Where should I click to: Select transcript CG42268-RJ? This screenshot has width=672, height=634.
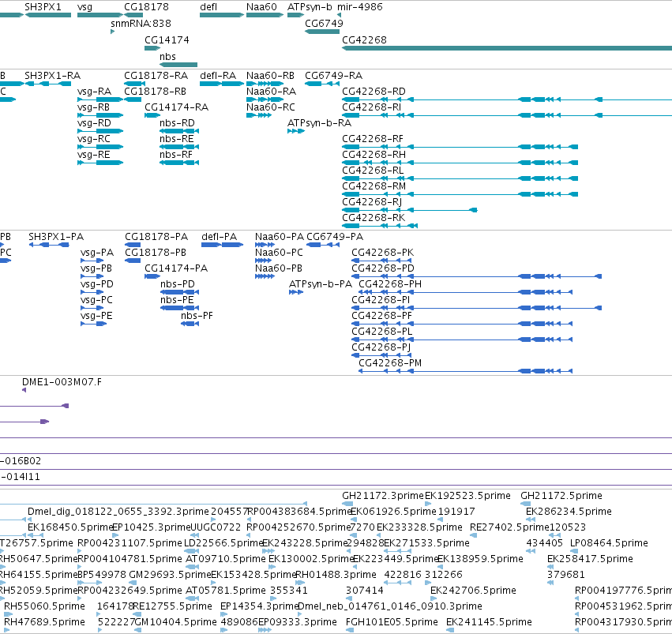372,202
